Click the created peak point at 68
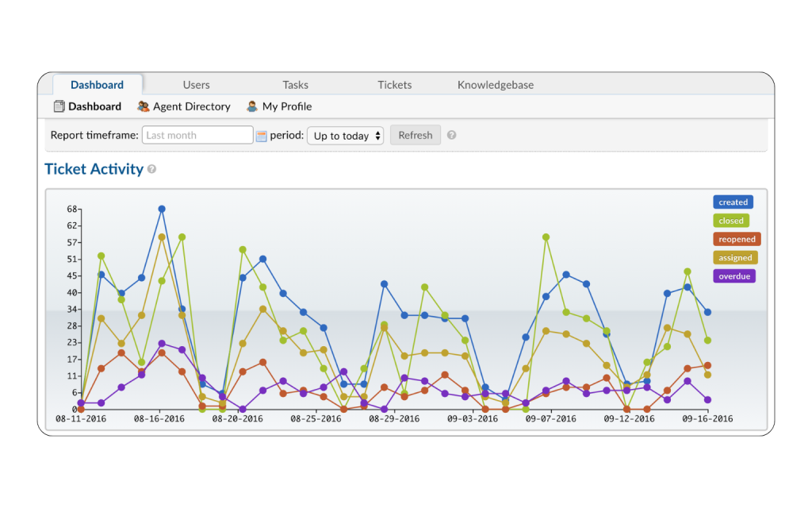Viewport: 812px width, 508px height. 162,209
